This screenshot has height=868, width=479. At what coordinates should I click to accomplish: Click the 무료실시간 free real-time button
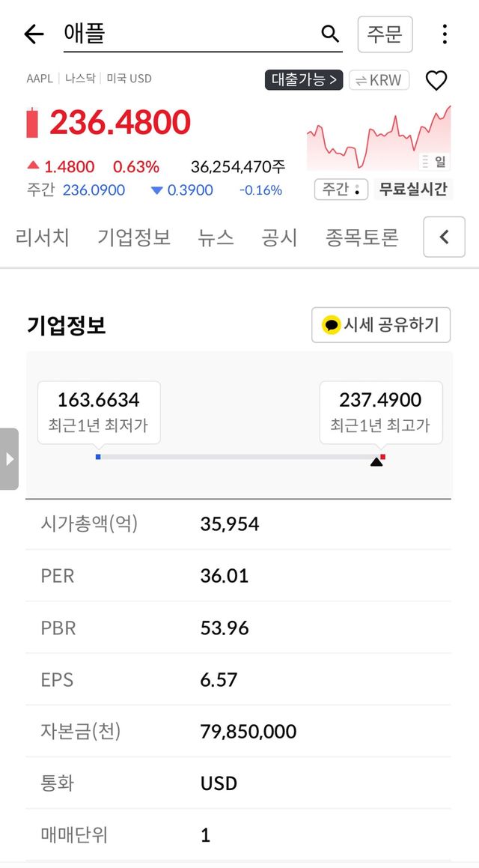412,189
